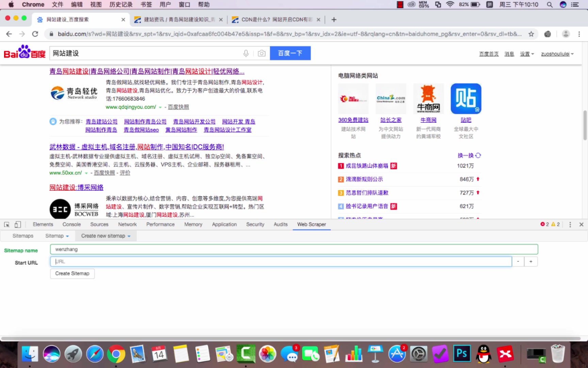Open the 牛商网 thumbnail image
Screen dimensions: 588x368
click(x=428, y=99)
